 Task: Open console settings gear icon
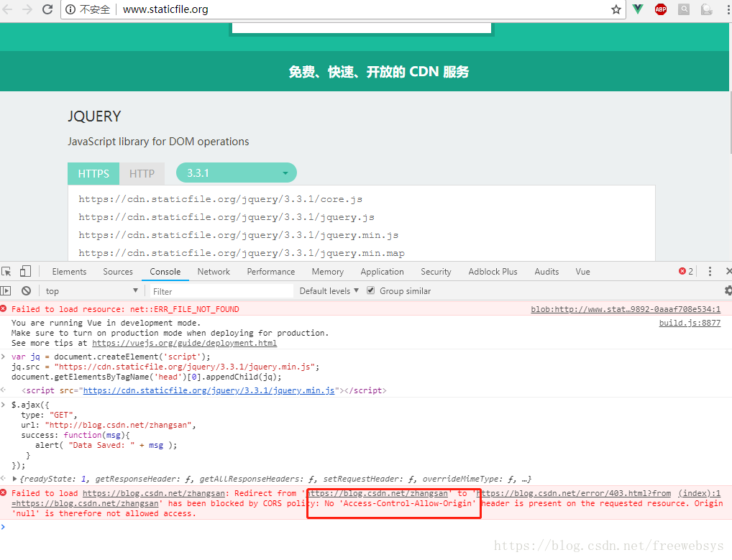pyautogui.click(x=728, y=290)
